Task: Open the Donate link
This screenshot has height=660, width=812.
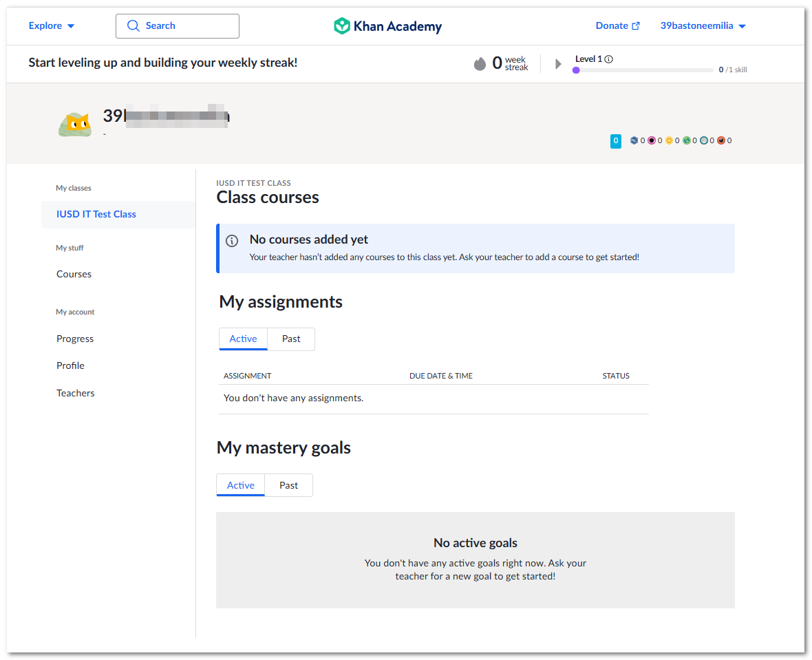Action: (x=617, y=26)
